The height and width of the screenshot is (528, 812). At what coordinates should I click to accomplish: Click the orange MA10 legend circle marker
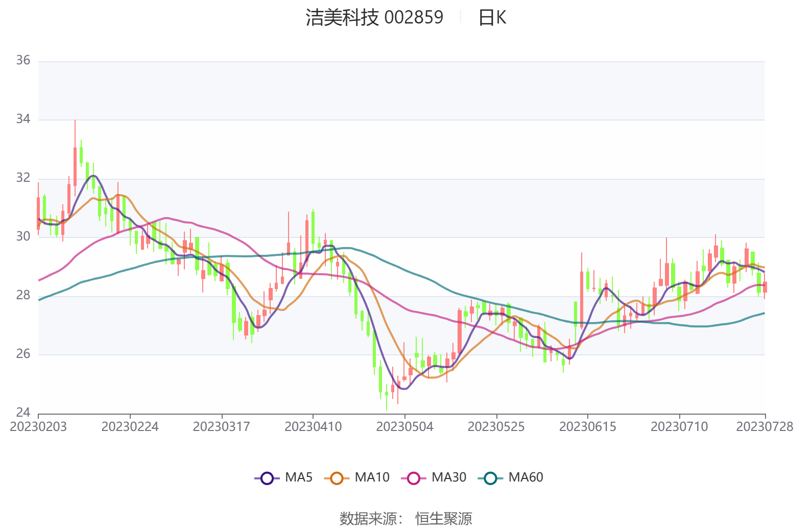point(337,478)
